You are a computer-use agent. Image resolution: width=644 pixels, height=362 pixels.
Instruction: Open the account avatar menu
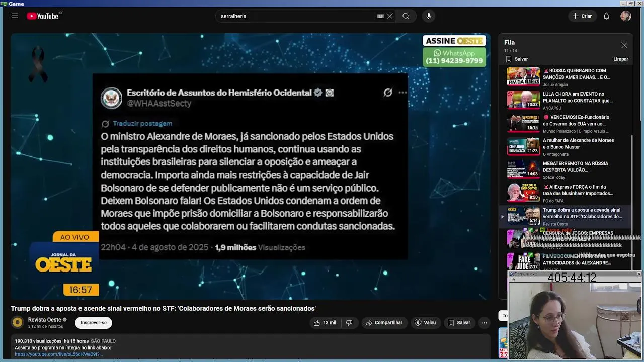click(626, 16)
